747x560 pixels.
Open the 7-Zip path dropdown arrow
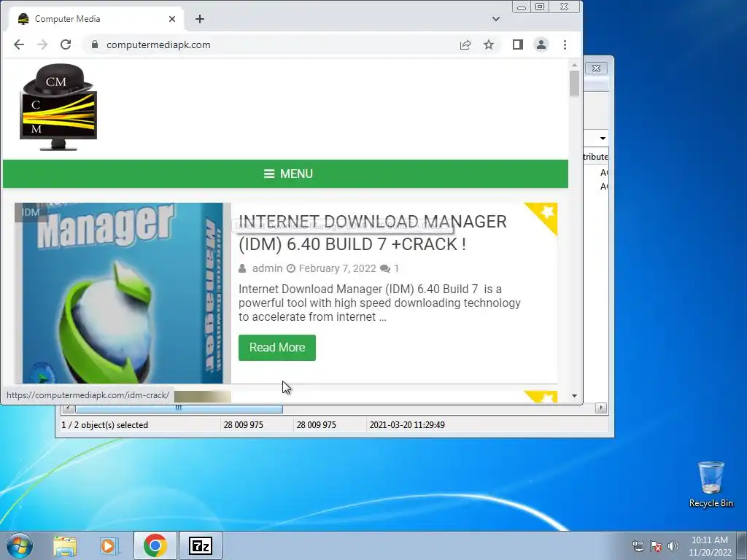pos(603,138)
